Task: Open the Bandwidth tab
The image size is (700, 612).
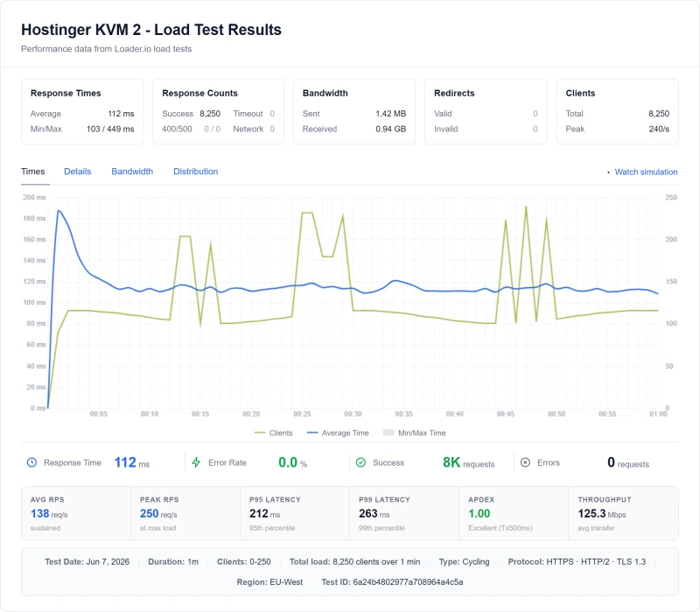Action: 132,172
